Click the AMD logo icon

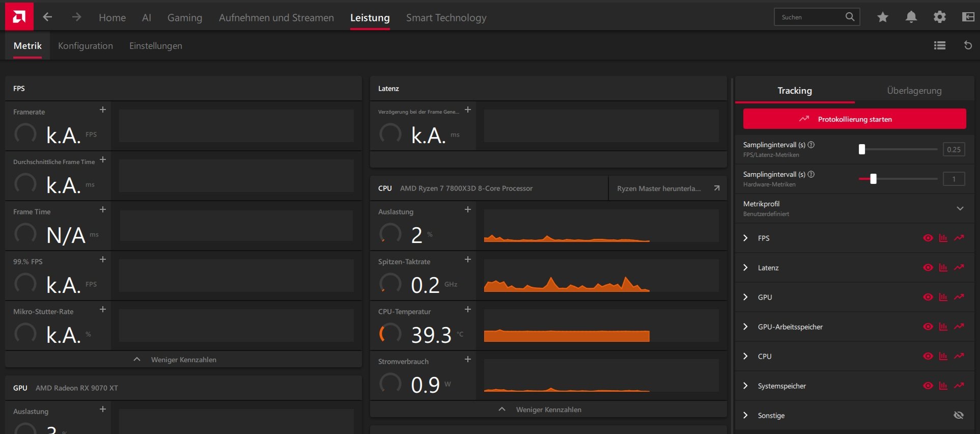pyautogui.click(x=19, y=17)
